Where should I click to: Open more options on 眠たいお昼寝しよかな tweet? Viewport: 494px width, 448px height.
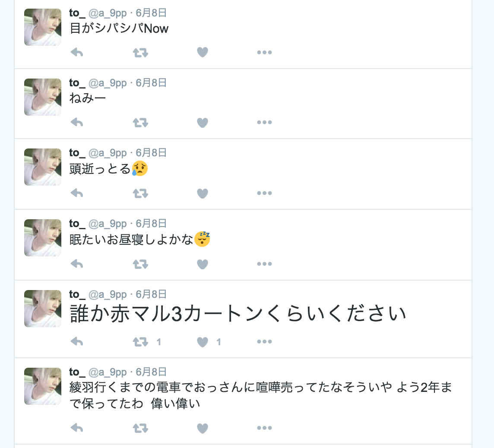(x=264, y=264)
